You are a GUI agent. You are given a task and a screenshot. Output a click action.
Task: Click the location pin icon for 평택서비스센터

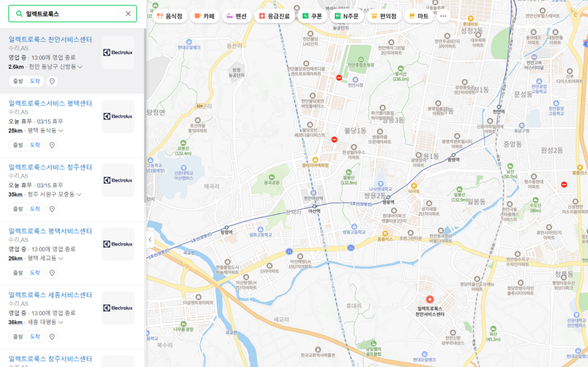click(x=52, y=272)
